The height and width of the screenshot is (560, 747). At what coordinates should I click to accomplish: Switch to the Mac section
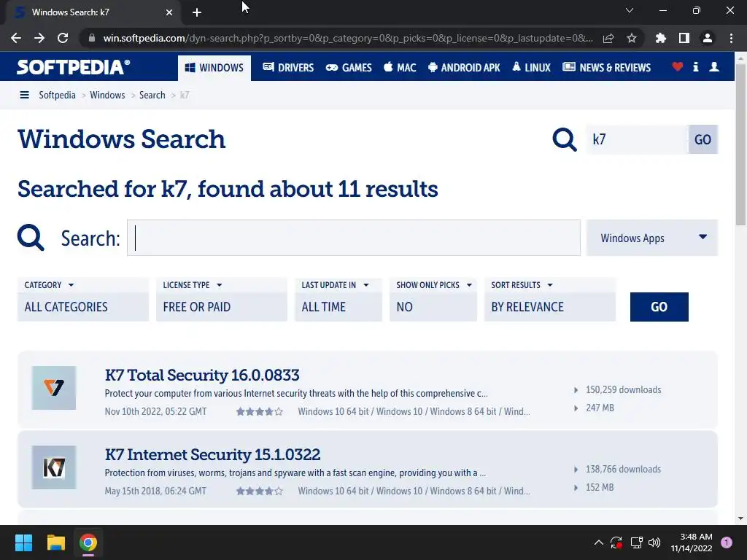(x=400, y=68)
